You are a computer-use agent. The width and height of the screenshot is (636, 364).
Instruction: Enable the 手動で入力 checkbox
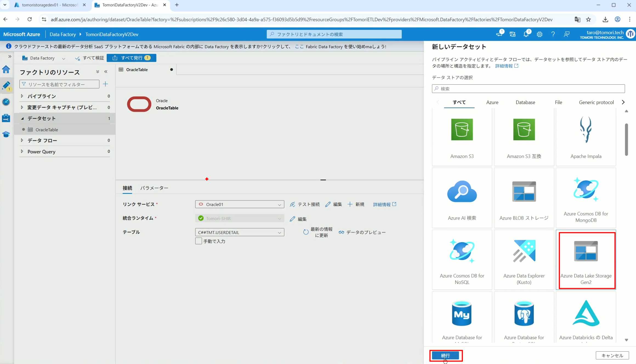pos(198,241)
